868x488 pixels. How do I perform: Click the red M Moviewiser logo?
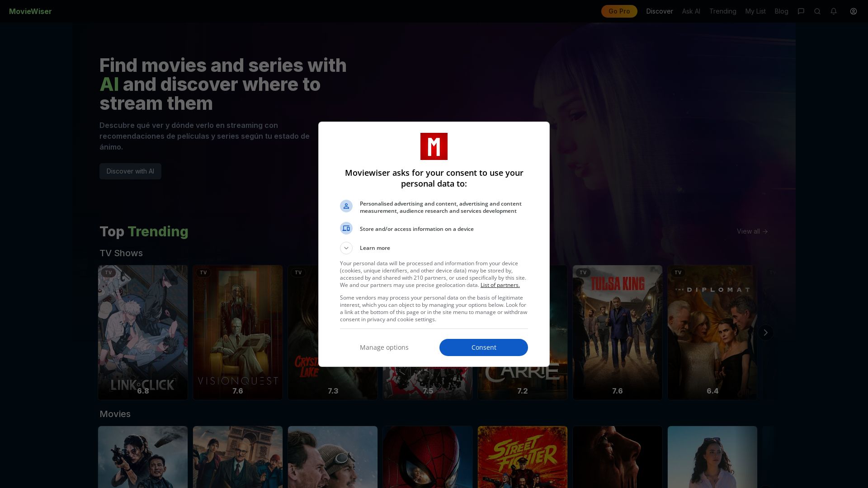click(x=434, y=146)
